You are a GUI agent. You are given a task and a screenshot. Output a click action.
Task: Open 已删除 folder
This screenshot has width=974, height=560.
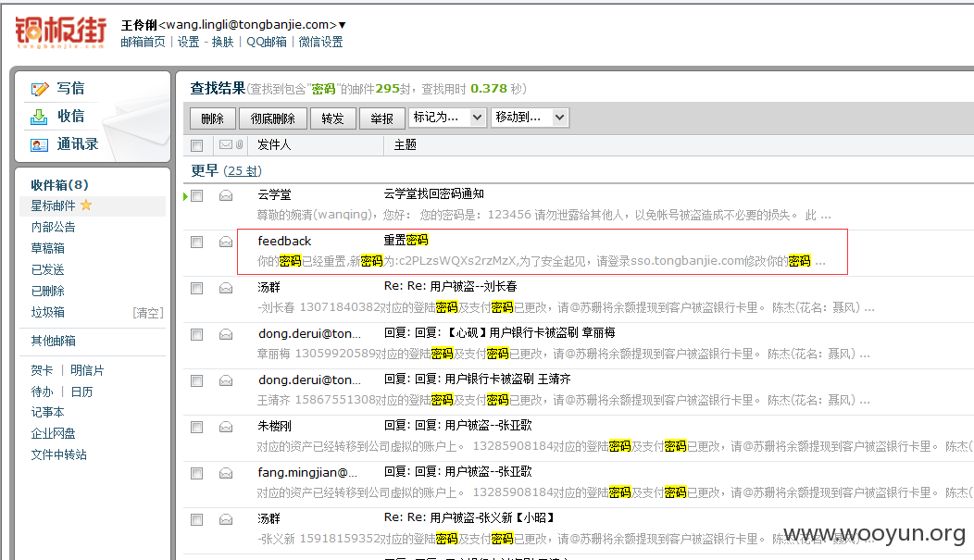coord(48,291)
